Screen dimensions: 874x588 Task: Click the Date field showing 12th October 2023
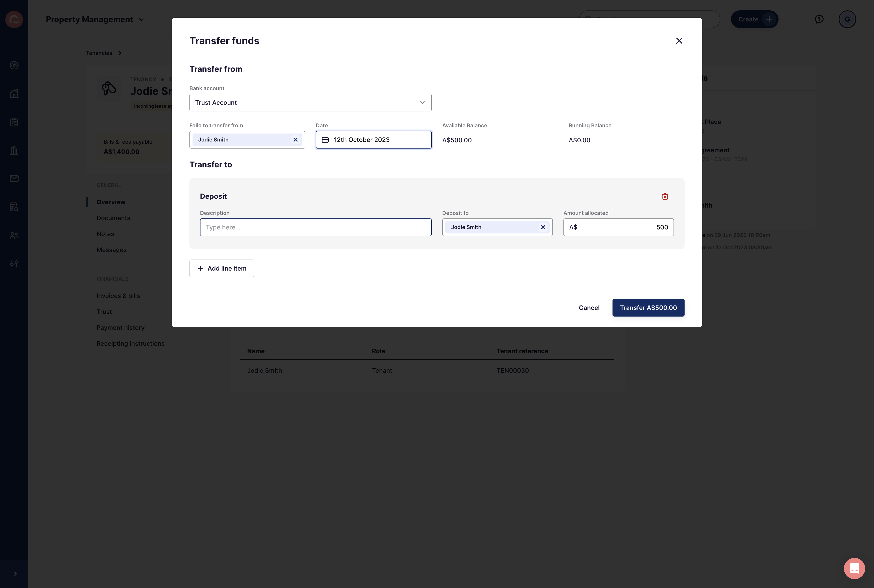pyautogui.click(x=373, y=139)
